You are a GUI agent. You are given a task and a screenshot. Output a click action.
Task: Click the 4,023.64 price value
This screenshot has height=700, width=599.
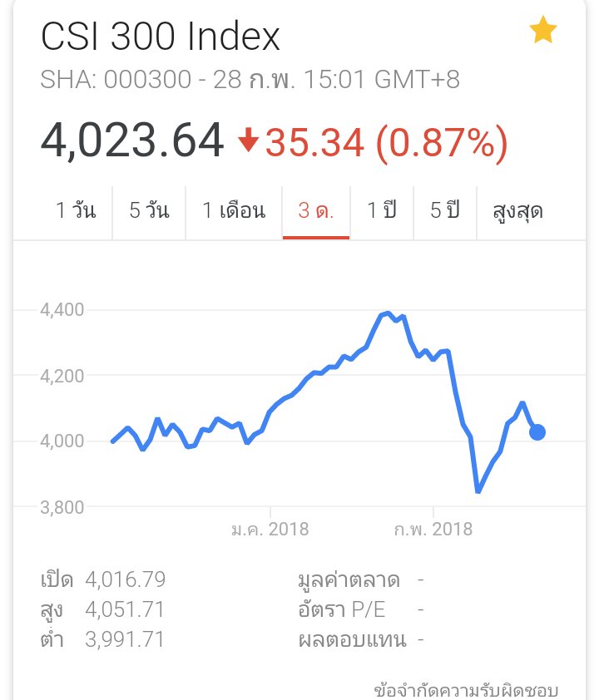coord(132,141)
